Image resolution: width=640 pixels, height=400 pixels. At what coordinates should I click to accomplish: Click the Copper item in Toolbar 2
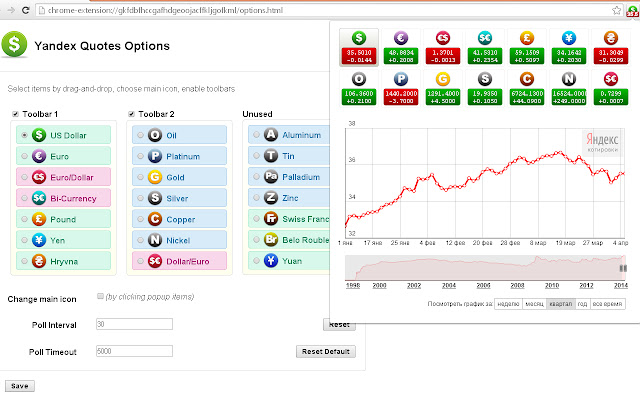coord(179,219)
